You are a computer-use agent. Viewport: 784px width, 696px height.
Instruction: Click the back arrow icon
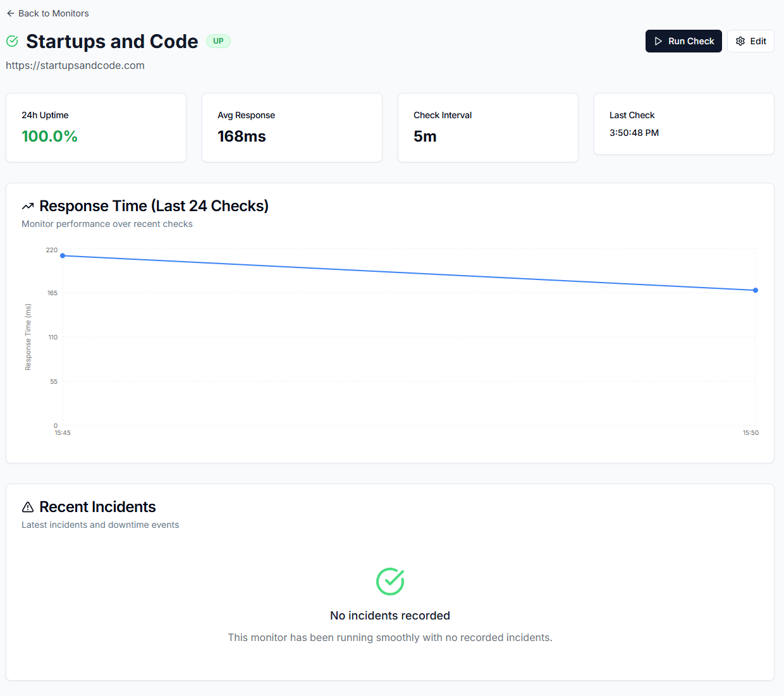tap(10, 13)
